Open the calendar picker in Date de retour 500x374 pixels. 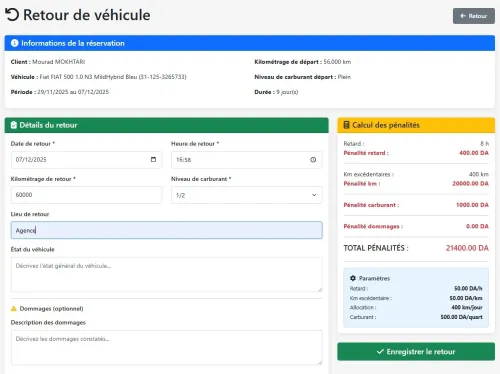pos(153,160)
